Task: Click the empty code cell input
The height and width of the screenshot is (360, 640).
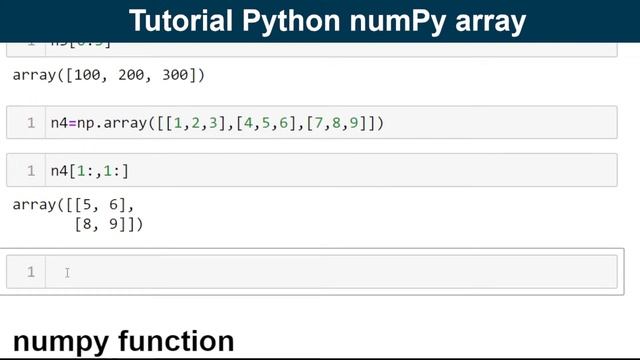Action: [331, 272]
